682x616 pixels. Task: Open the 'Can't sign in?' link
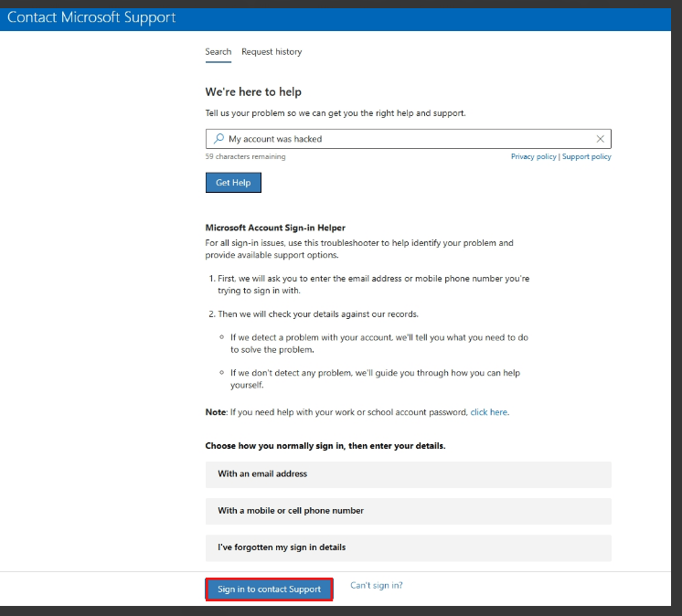[x=377, y=586]
